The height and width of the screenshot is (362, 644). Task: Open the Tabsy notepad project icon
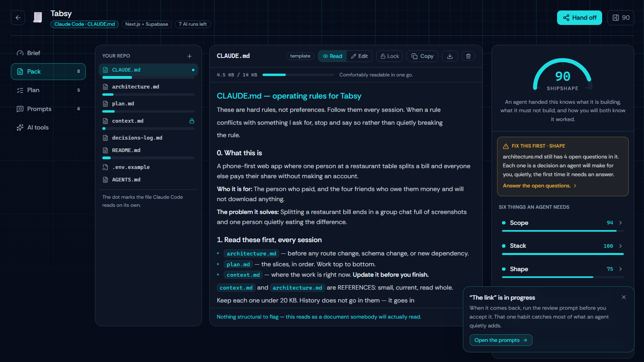(38, 17)
